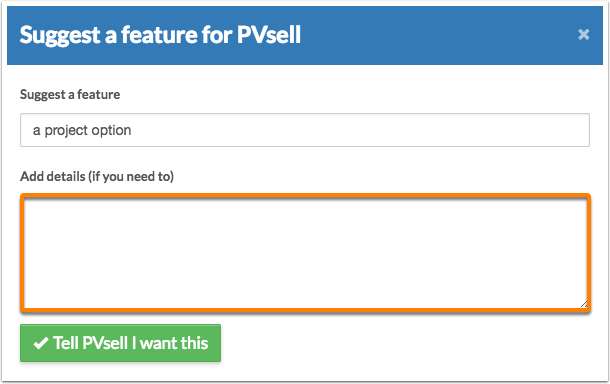The width and height of the screenshot is (610, 384).
Task: Click 'want this' text on green button
Action: click(174, 343)
